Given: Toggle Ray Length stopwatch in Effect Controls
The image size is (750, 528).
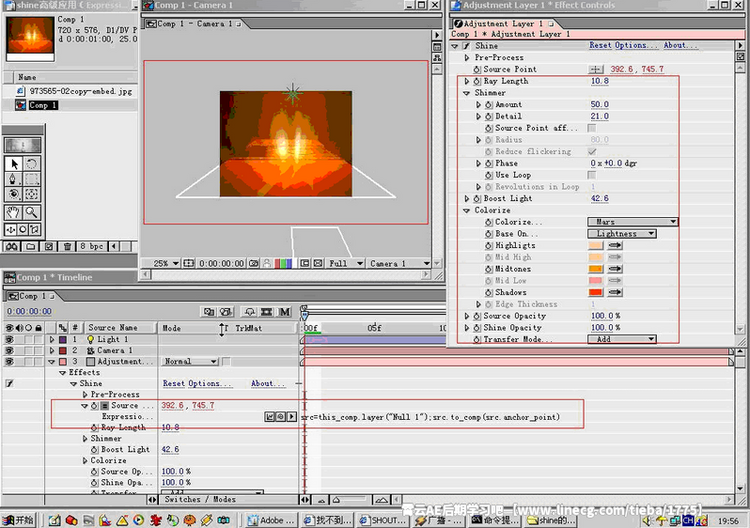Looking at the screenshot, I should point(477,81).
